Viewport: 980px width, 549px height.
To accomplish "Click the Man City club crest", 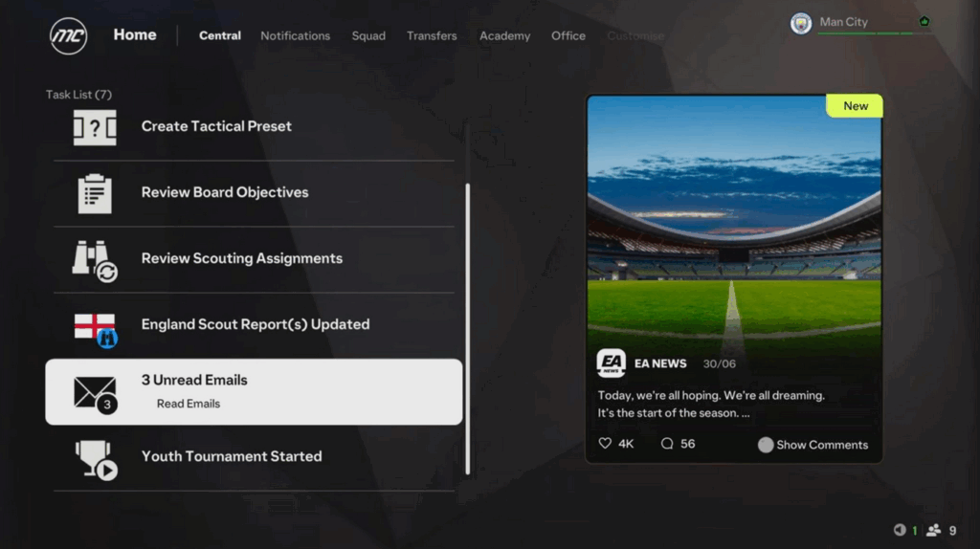I will point(801,23).
